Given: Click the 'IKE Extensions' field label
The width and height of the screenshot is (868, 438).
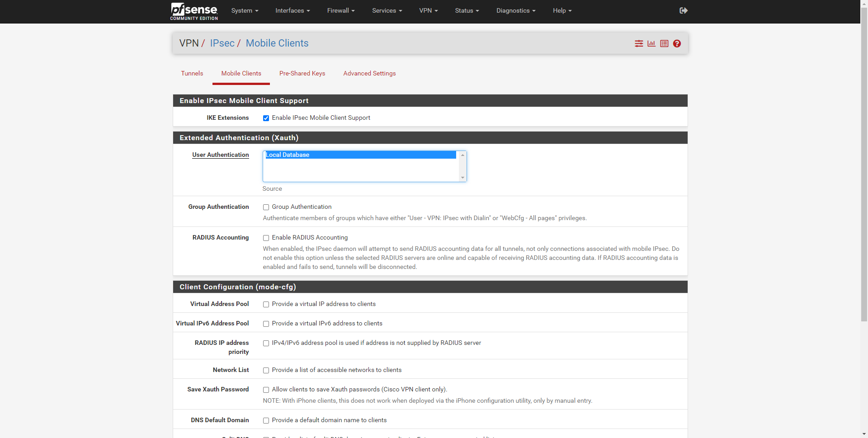Looking at the screenshot, I should (228, 118).
